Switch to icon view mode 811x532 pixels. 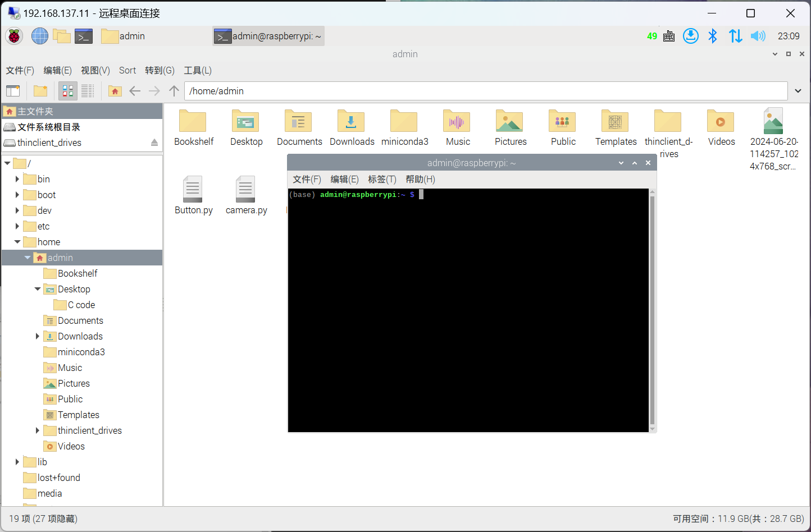click(68, 91)
